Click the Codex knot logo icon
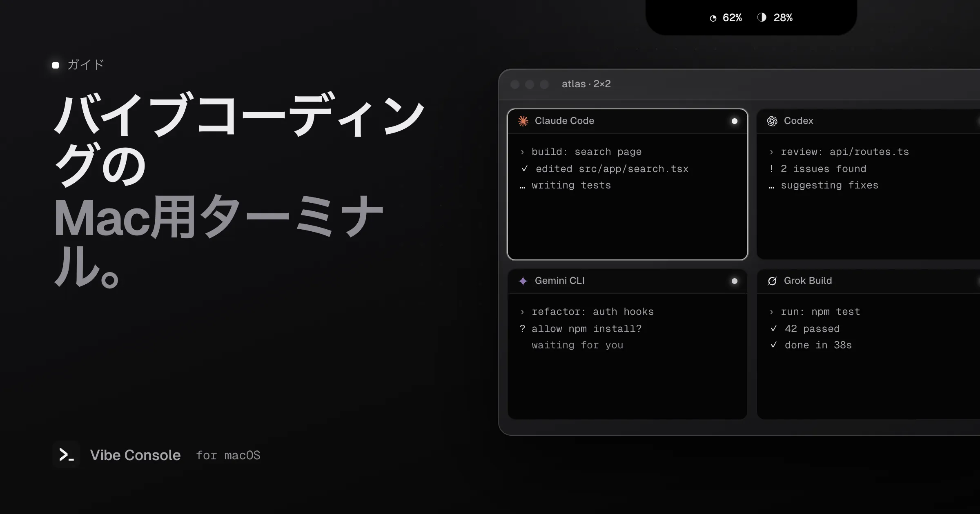 (x=772, y=121)
